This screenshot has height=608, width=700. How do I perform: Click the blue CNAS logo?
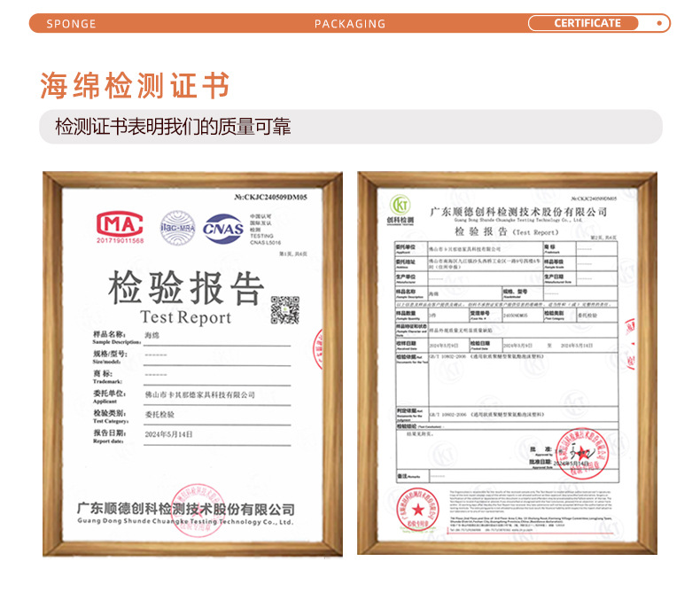click(222, 229)
